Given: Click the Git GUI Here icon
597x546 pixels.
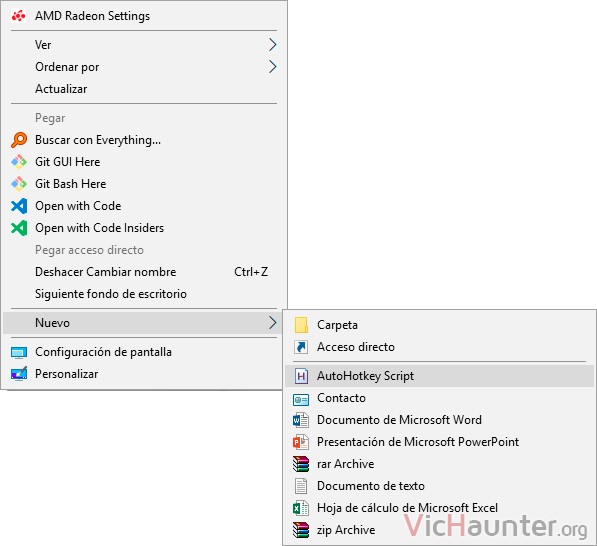Looking at the screenshot, I should coord(19,162).
